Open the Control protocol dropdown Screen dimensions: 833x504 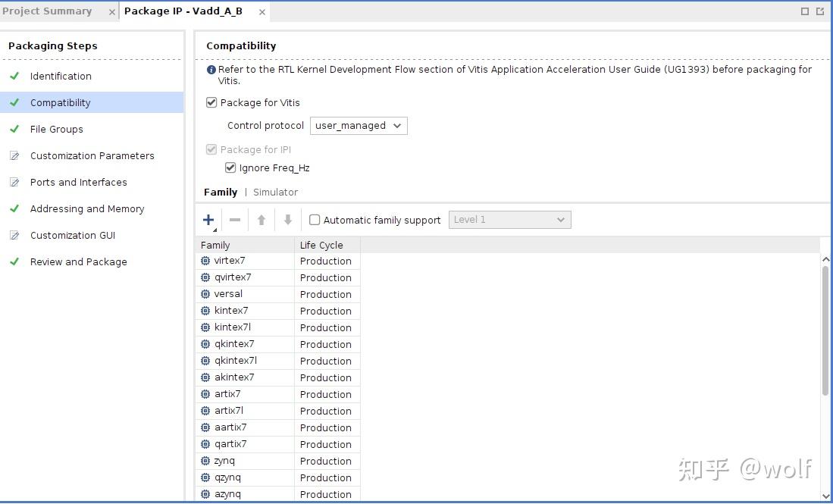click(x=359, y=126)
